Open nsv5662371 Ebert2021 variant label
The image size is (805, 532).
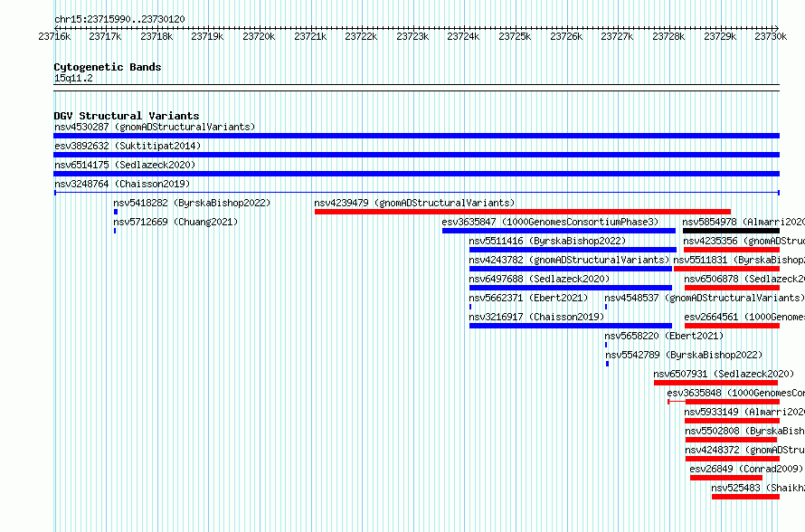tap(528, 298)
